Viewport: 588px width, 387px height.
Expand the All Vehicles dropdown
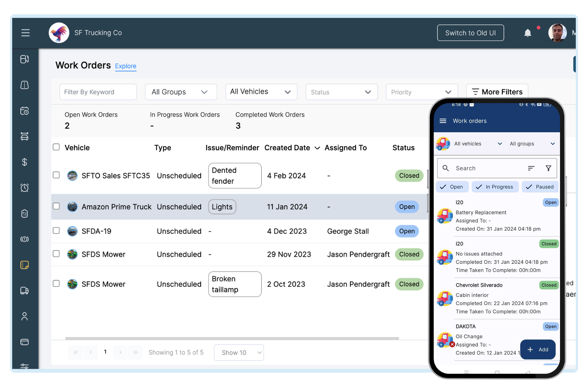click(261, 92)
